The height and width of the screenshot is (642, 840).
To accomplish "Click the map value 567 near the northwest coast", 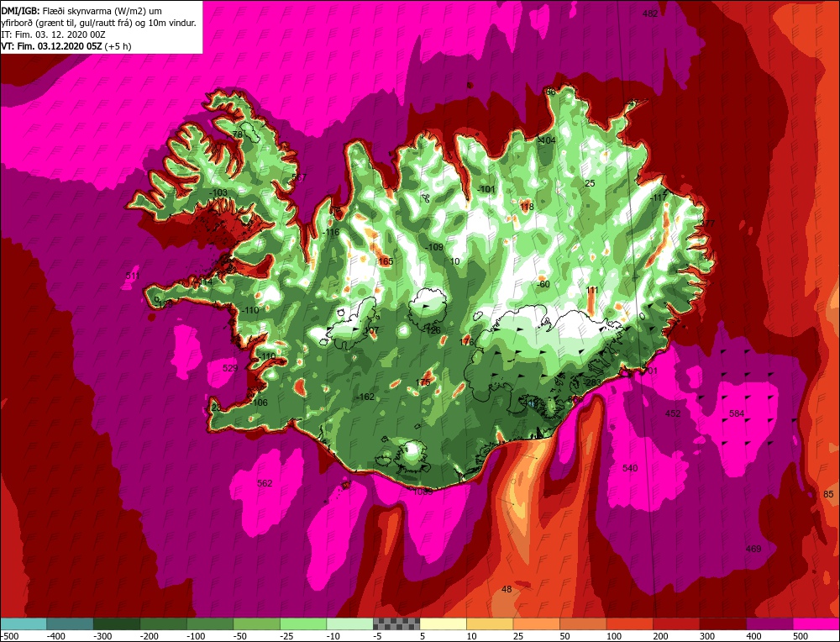I will coord(299,177).
